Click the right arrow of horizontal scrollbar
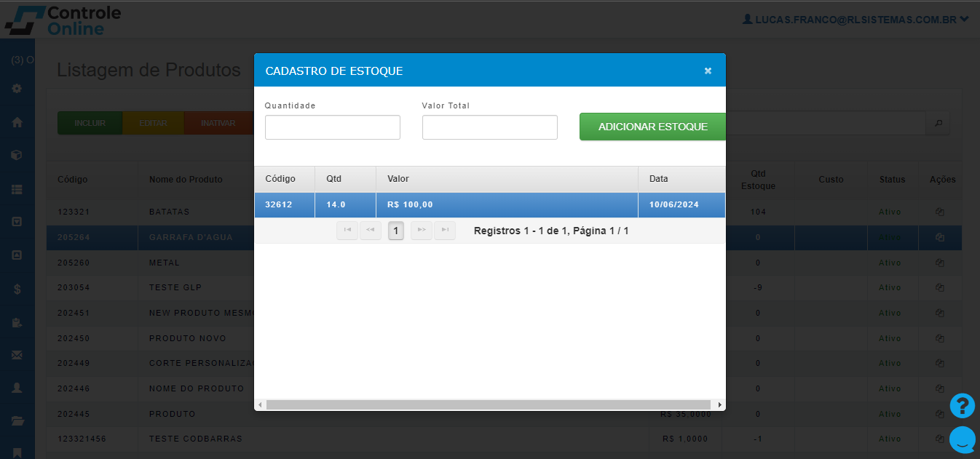Viewport: 980px width, 459px height. coord(719,404)
